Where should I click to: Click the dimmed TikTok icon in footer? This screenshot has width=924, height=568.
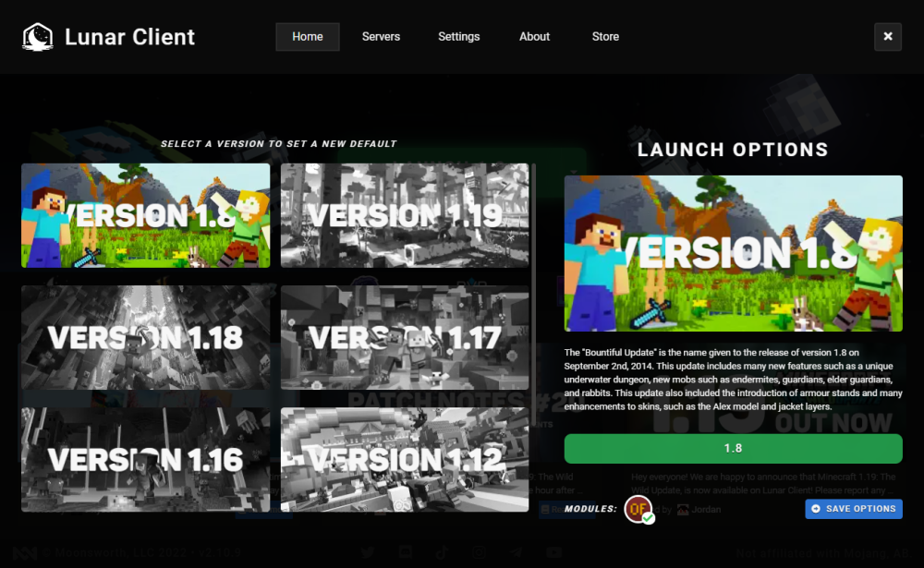tap(443, 552)
